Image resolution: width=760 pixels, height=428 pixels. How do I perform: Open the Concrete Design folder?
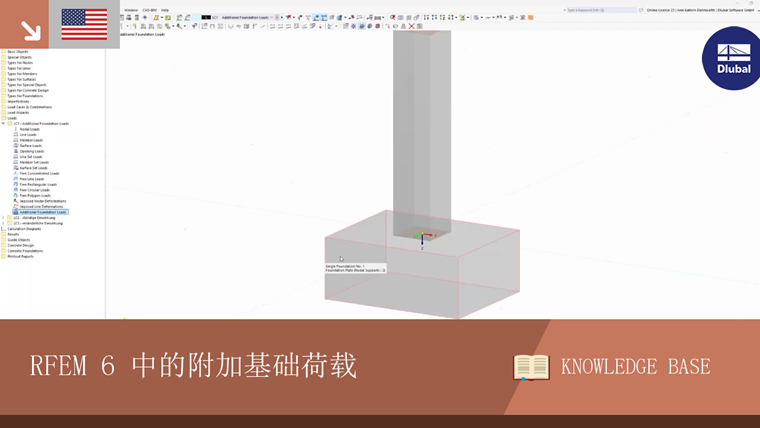click(18, 246)
